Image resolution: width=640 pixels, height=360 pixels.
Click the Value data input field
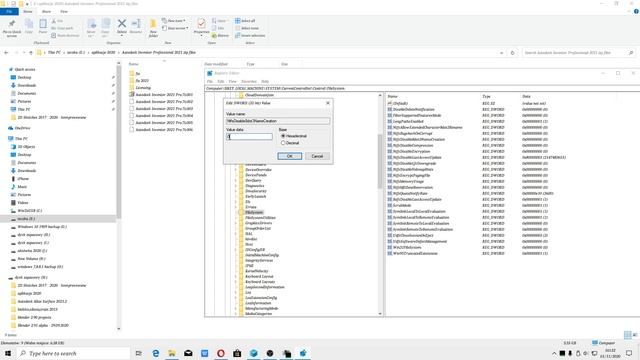[249, 137]
